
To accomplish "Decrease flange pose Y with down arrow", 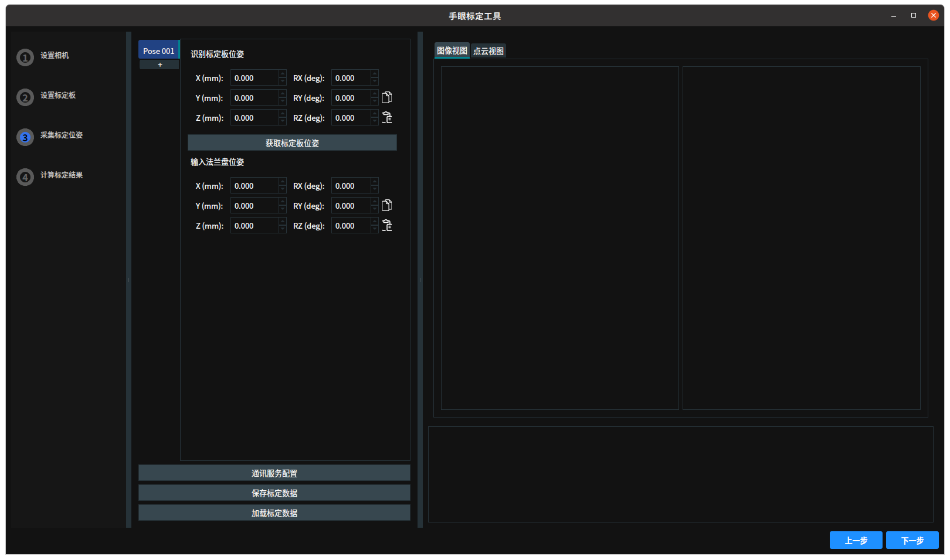I will (283, 210).
